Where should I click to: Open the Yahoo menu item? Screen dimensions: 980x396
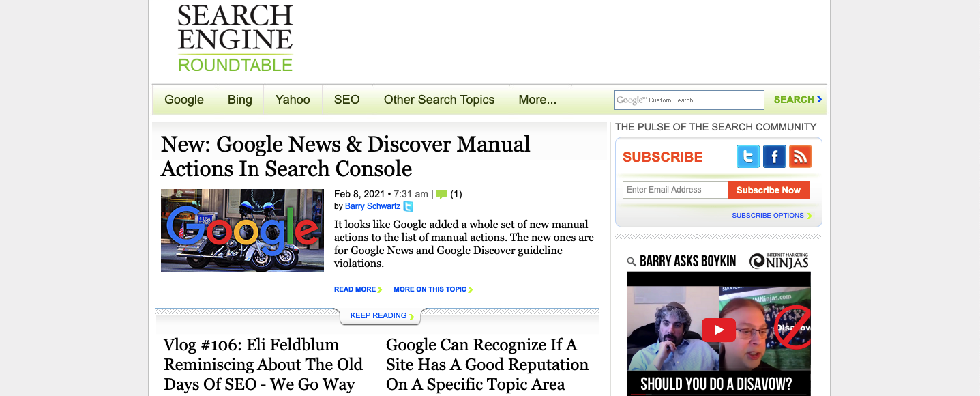click(x=293, y=100)
